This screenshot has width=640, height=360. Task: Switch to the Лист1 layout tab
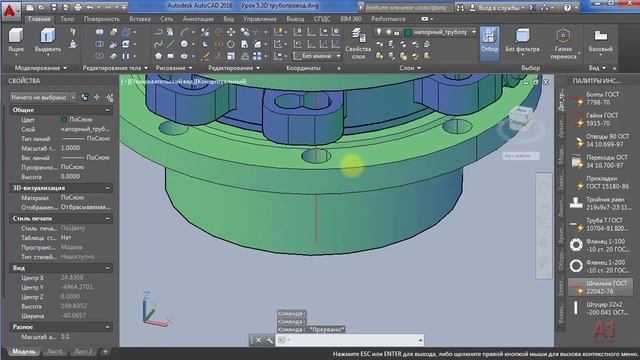[55, 351]
